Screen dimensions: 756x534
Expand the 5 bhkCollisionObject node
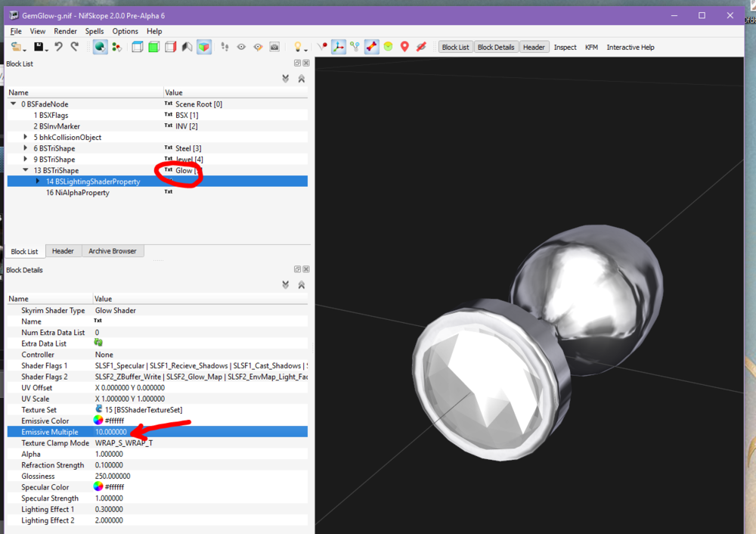[26, 137]
